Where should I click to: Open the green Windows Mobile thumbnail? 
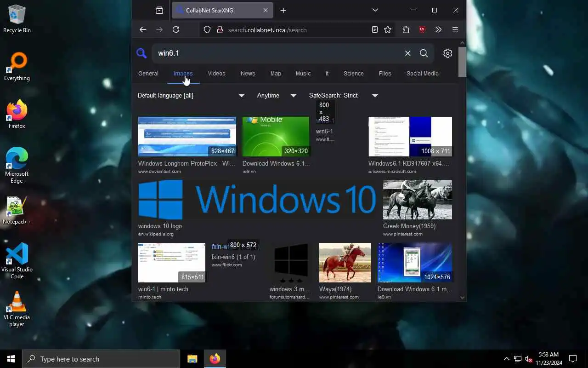[x=276, y=137]
